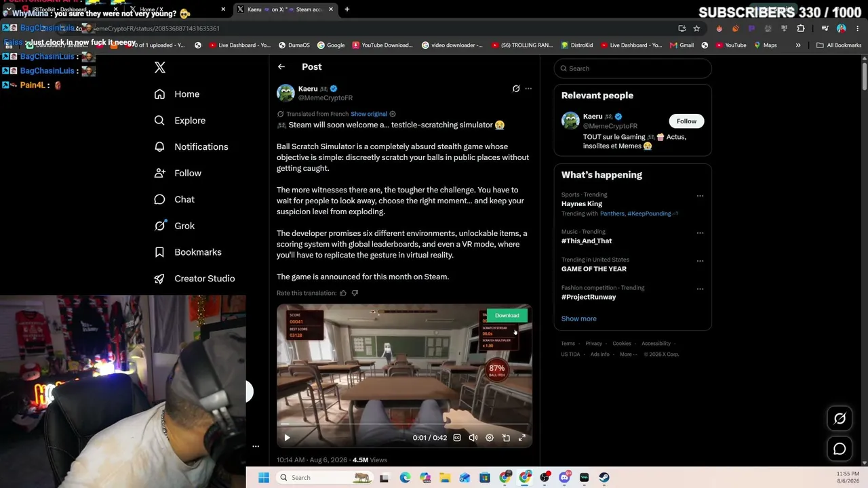Follow Kaeru in Relevant people
Image resolution: width=868 pixels, height=488 pixels.
tap(686, 121)
